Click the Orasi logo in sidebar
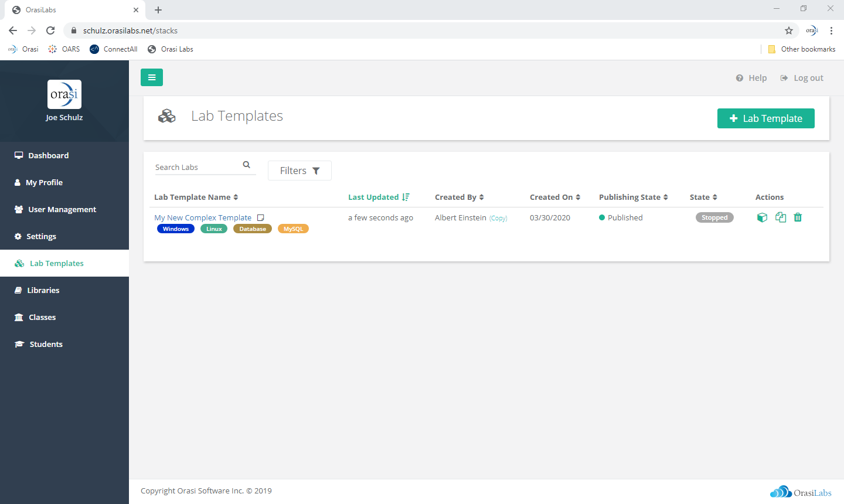Screen dimensions: 844x504 (x=64, y=94)
